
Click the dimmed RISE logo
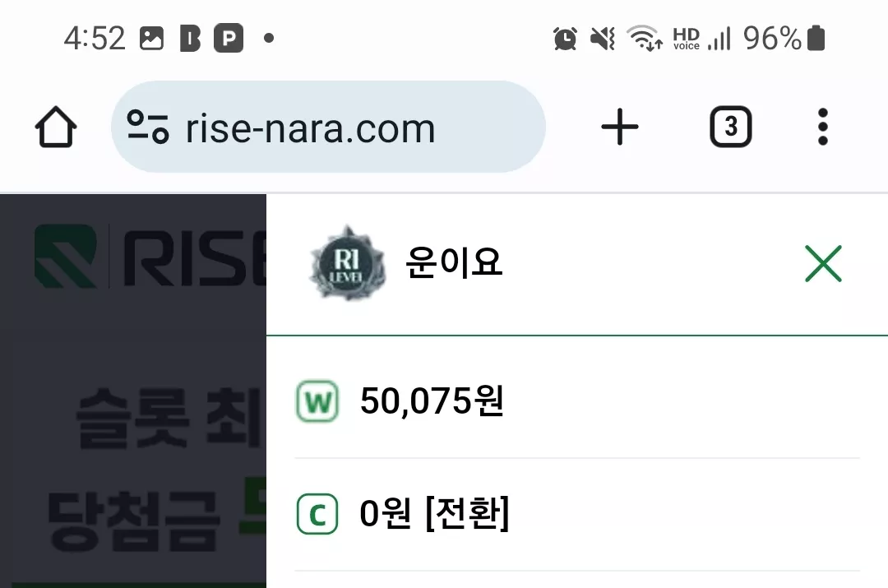pyautogui.click(x=150, y=256)
